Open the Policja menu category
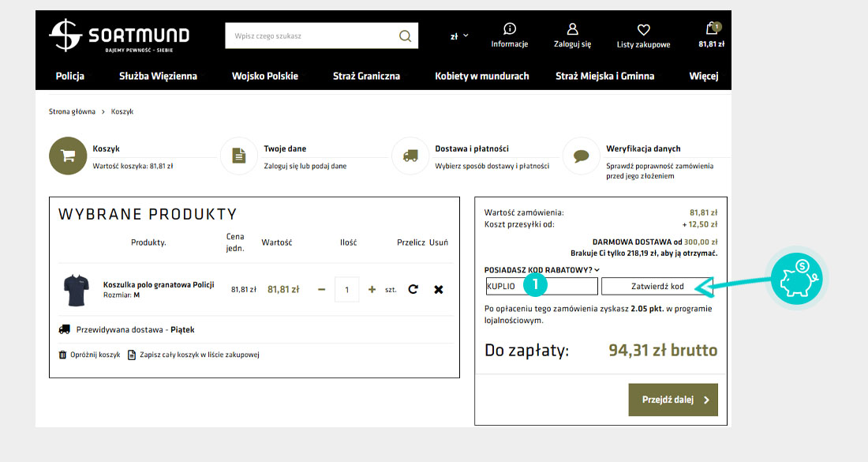Image resolution: width=868 pixels, height=462 pixels. pyautogui.click(x=70, y=76)
